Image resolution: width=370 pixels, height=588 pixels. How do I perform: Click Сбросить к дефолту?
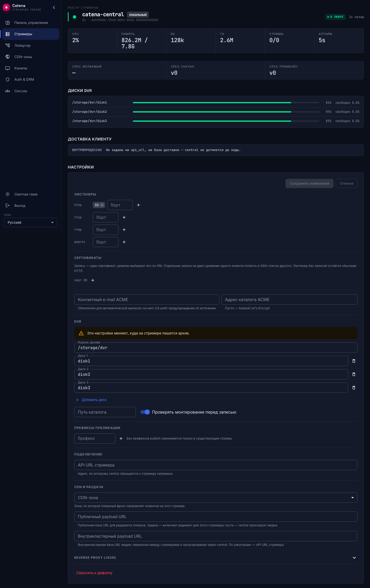(94, 573)
